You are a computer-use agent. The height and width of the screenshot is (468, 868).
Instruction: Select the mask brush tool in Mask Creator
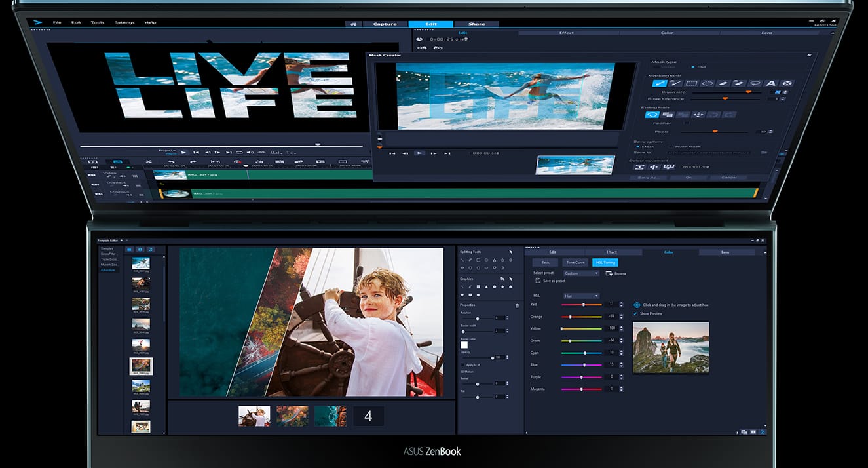pyautogui.click(x=660, y=83)
